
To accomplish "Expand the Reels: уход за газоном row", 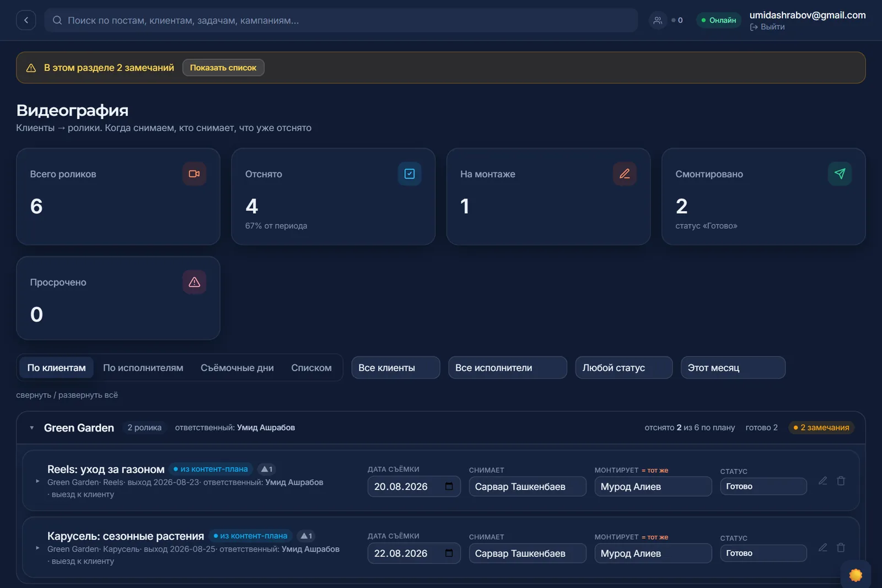I will point(37,481).
